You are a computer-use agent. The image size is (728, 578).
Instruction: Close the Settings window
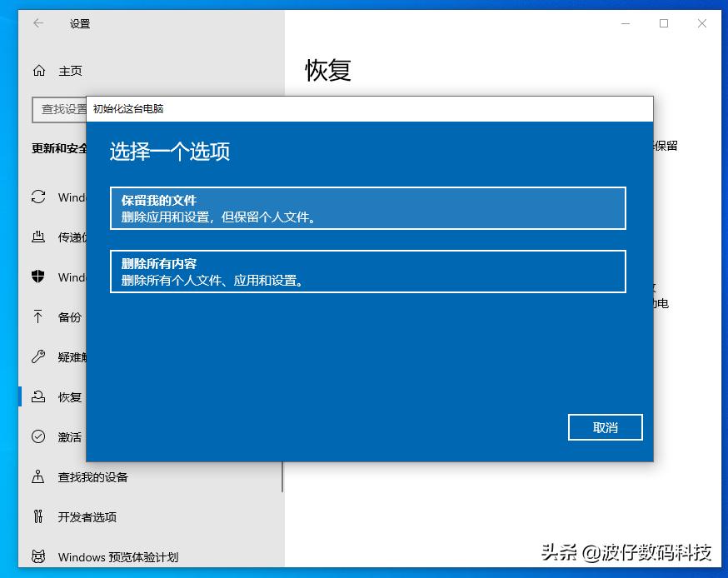click(702, 24)
